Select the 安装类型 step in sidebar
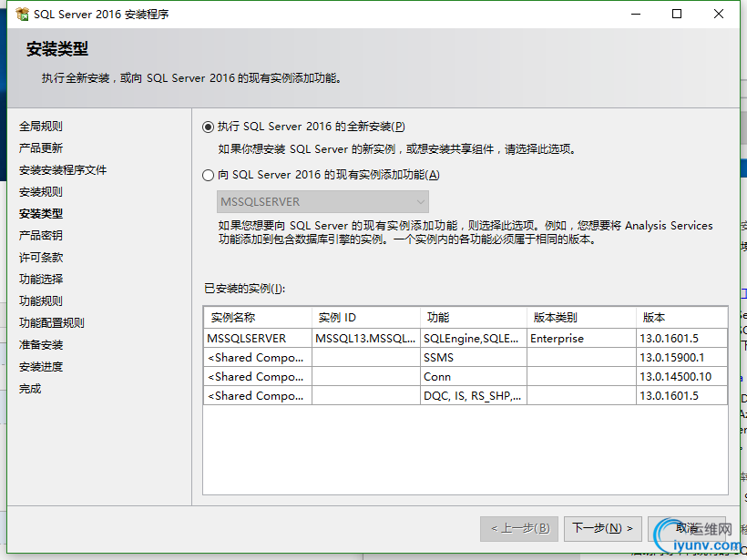747x560 pixels. tap(40, 214)
